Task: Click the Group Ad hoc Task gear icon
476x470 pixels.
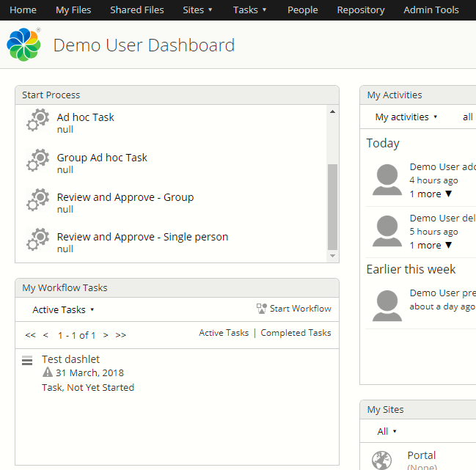Action: click(x=37, y=161)
